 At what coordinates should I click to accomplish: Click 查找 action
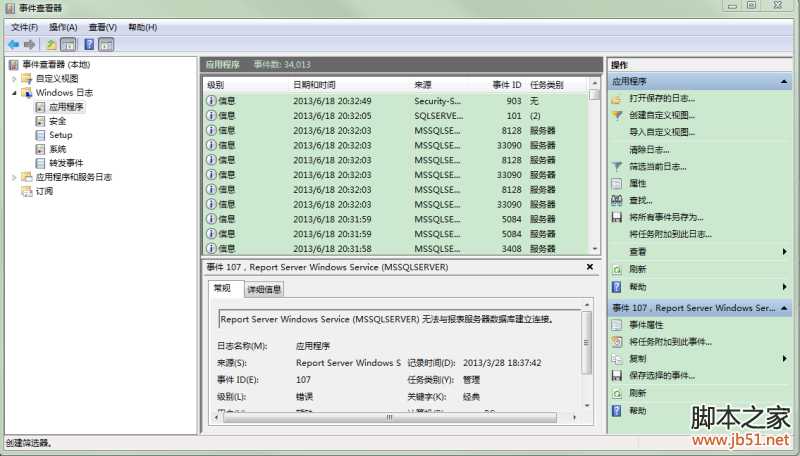coord(641,200)
